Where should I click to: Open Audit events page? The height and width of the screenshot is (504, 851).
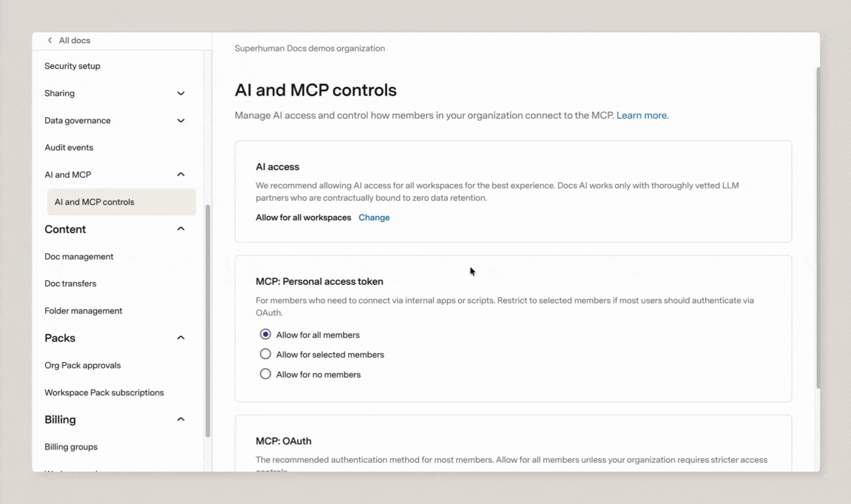click(69, 147)
